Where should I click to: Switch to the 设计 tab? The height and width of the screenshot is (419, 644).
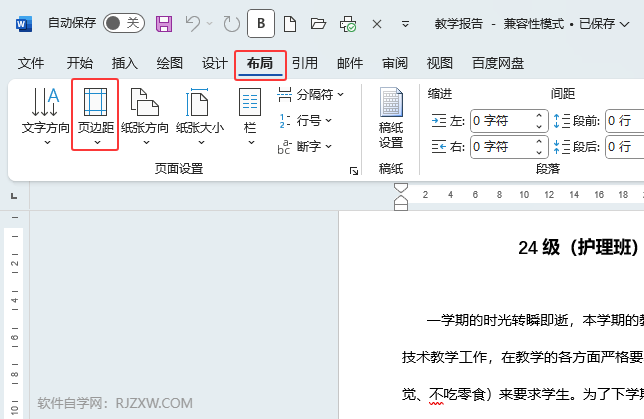coord(215,63)
